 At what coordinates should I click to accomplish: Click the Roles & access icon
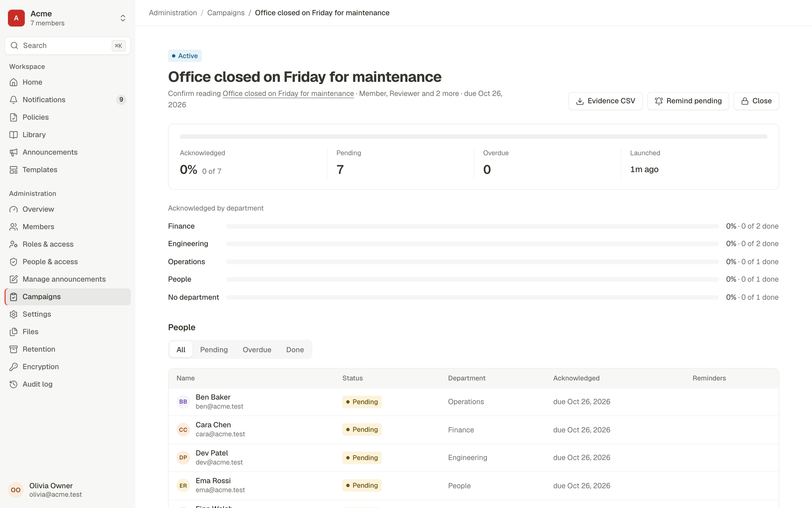(14, 244)
